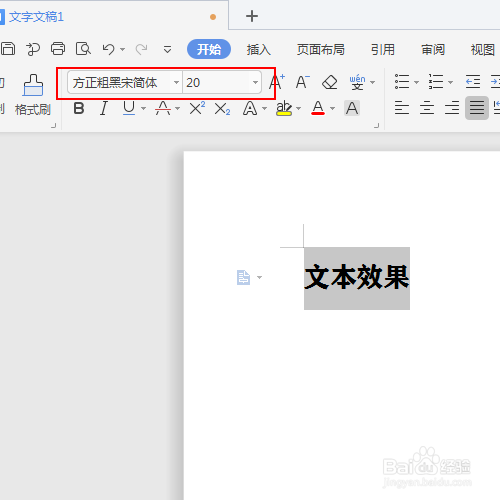Click the Save icon in quick toolbar

click(x=8, y=49)
